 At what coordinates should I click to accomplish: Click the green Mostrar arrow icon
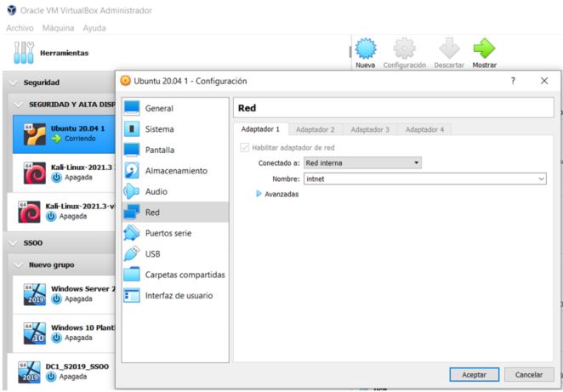[484, 48]
